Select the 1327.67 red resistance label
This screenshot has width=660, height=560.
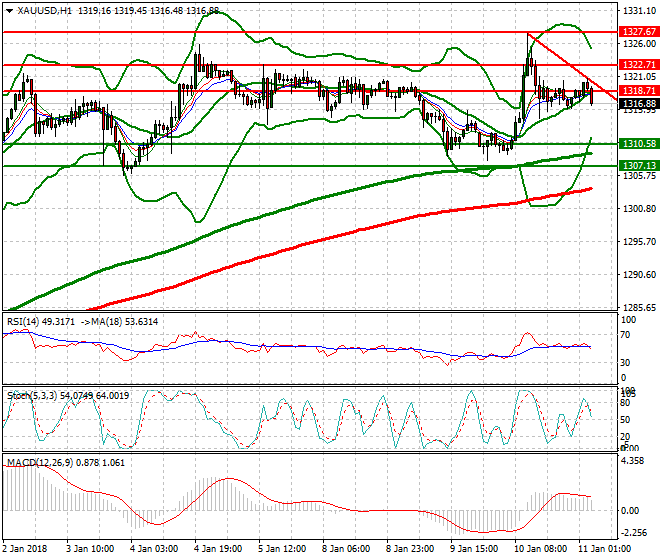[637, 32]
